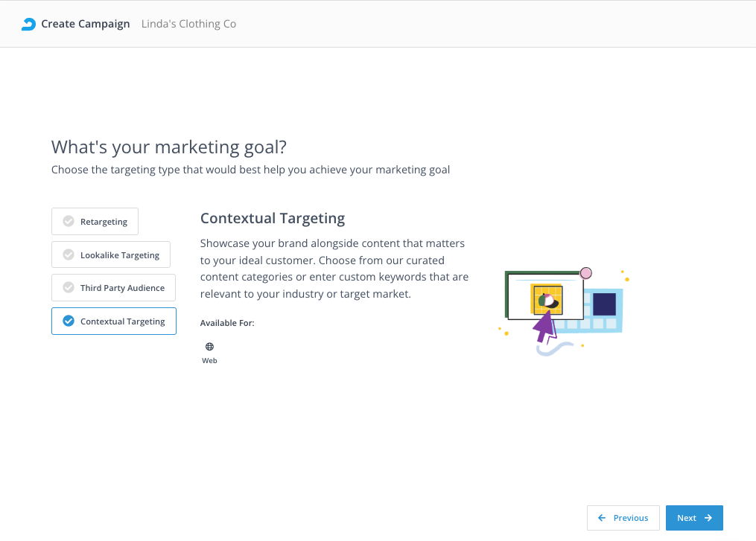
Task: Click the "What's your marketing goal?" heading
Action: [x=168, y=147]
